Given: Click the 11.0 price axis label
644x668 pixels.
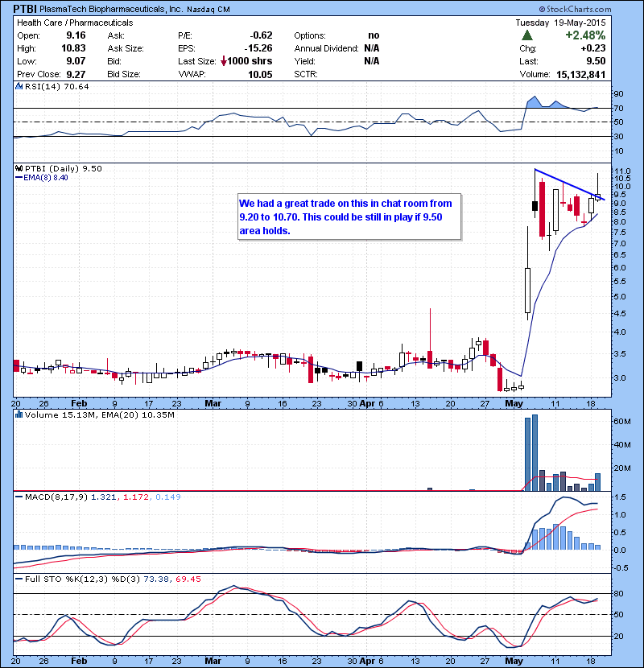Looking at the screenshot, I should pyautogui.click(x=622, y=171).
